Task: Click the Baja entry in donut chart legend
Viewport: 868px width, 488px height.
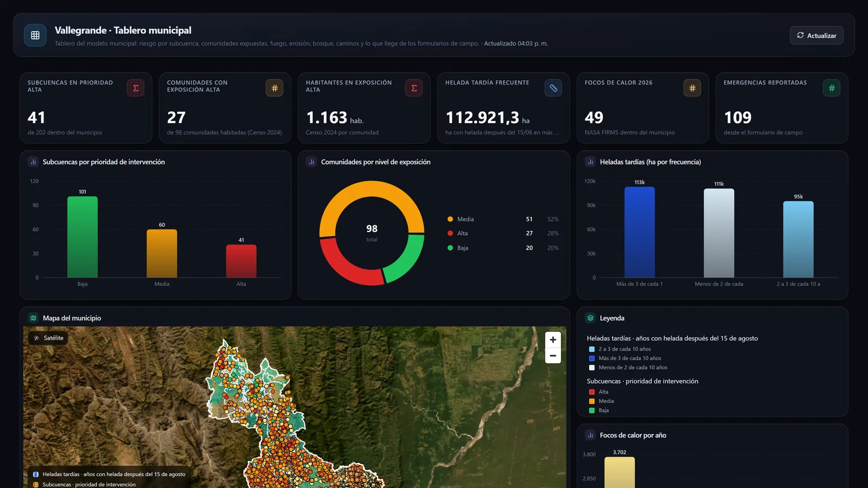Action: [x=503, y=248]
